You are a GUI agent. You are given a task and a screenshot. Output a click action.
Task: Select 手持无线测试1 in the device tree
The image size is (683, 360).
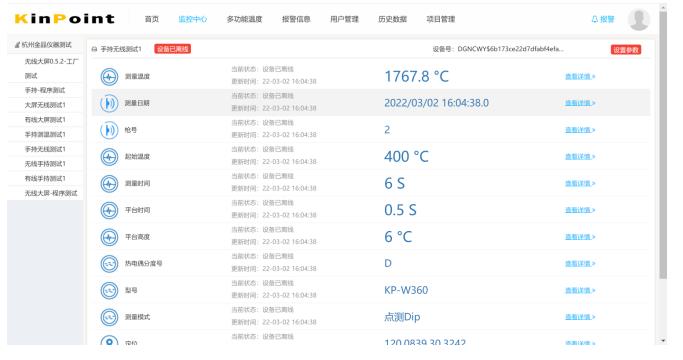pos(45,149)
